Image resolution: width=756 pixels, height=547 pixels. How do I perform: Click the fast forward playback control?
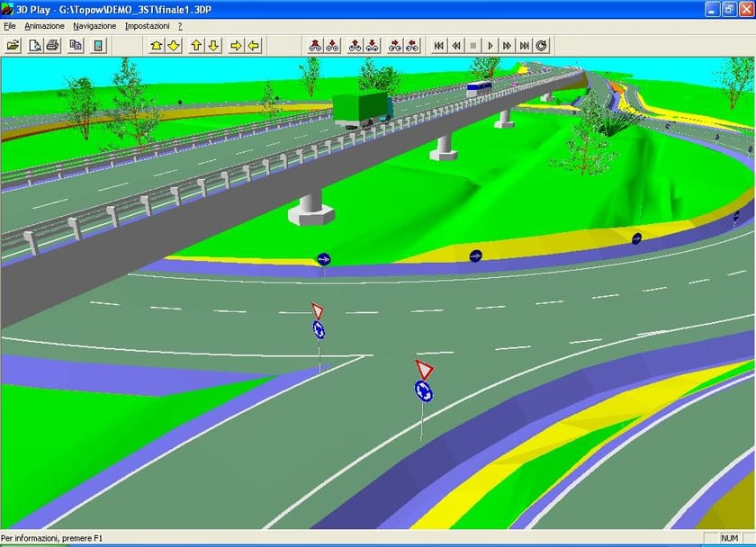coord(507,45)
